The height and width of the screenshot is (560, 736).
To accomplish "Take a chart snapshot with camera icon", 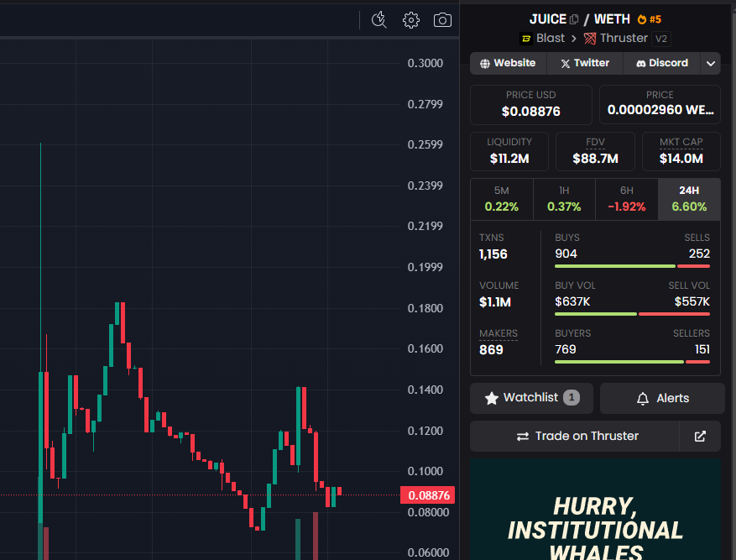I will tap(442, 20).
